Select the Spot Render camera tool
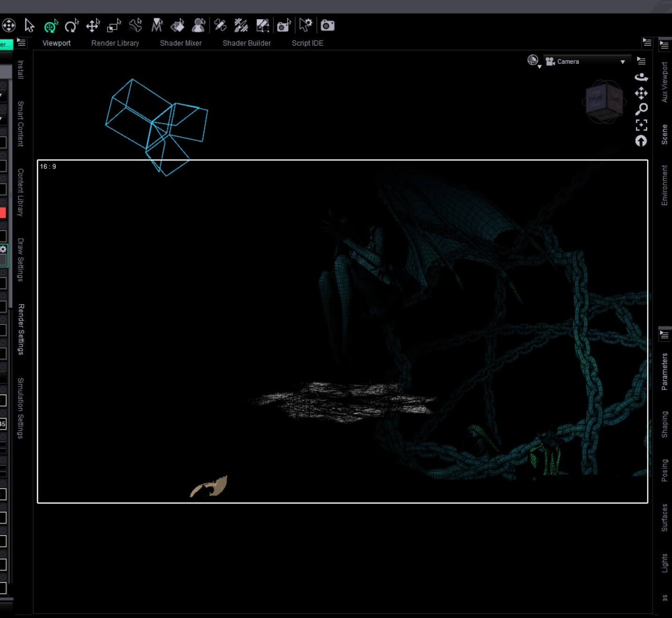 [x=284, y=25]
